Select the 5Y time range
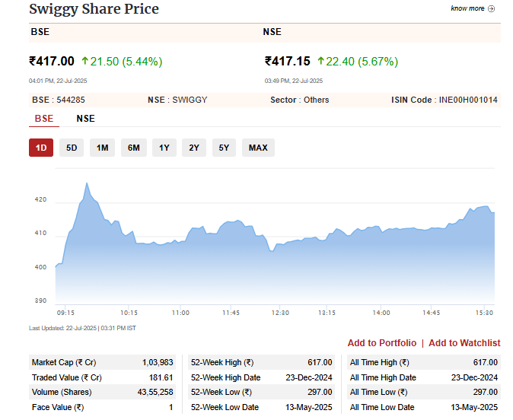The width and height of the screenshot is (513, 420). (224, 148)
